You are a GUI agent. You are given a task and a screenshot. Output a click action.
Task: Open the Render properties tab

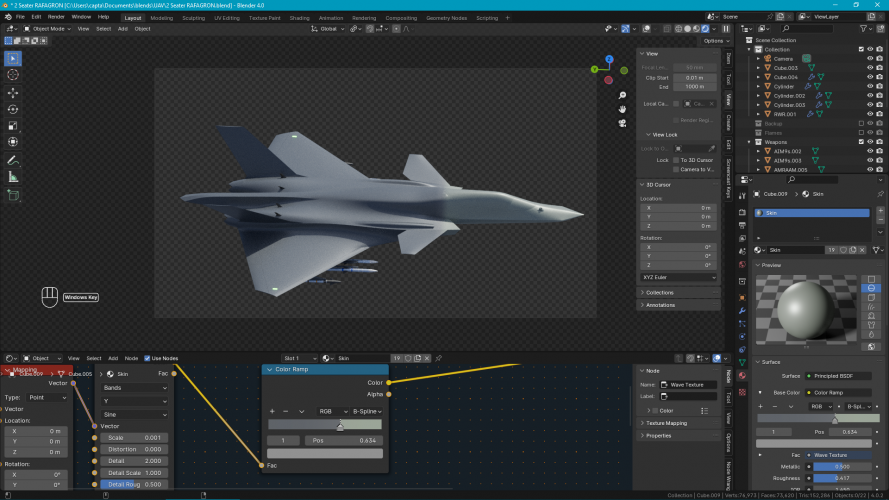(x=742, y=212)
